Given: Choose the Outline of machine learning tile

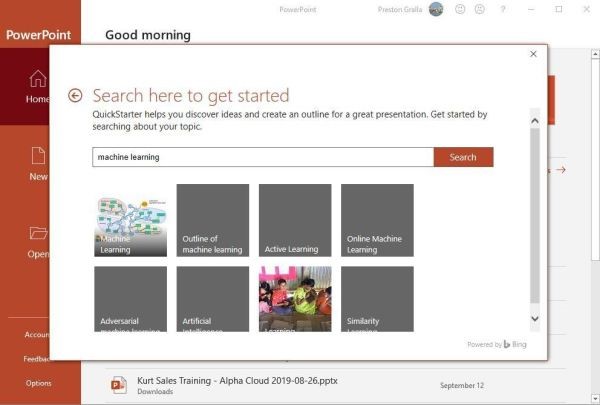Looking at the screenshot, I should click(x=212, y=221).
